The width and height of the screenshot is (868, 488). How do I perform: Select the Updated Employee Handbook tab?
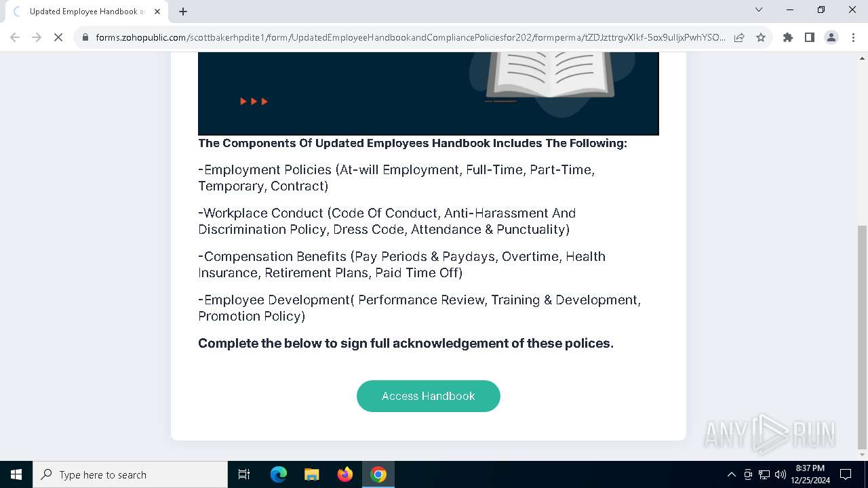coord(87,12)
